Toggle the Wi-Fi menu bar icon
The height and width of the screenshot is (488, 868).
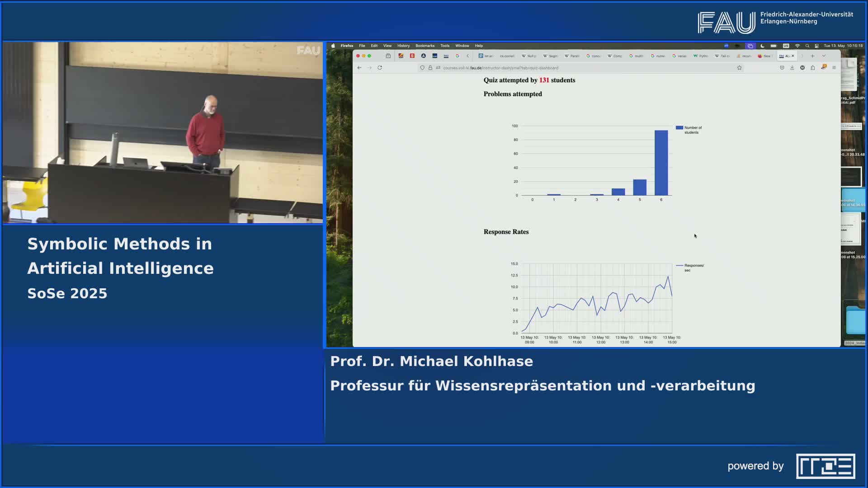coord(797,46)
